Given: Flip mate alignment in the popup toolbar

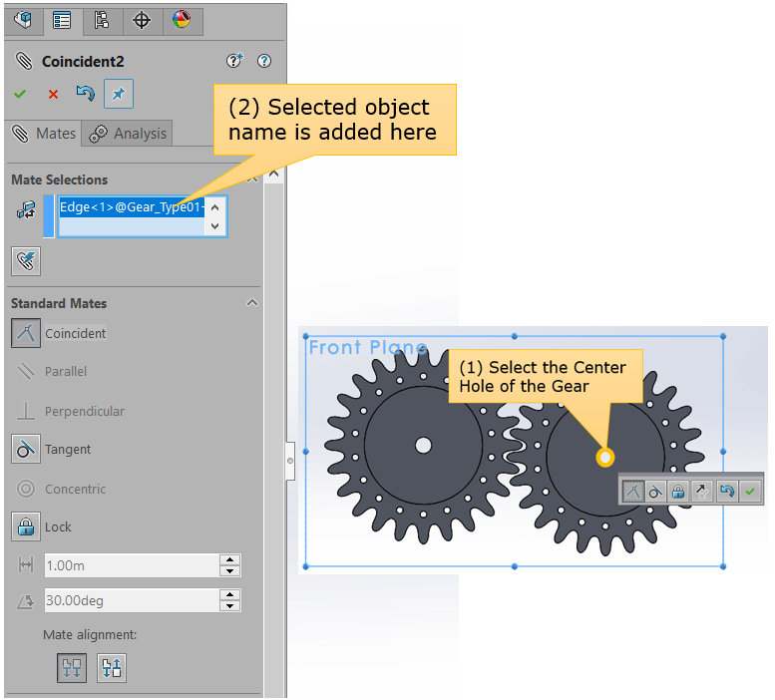Looking at the screenshot, I should [702, 491].
